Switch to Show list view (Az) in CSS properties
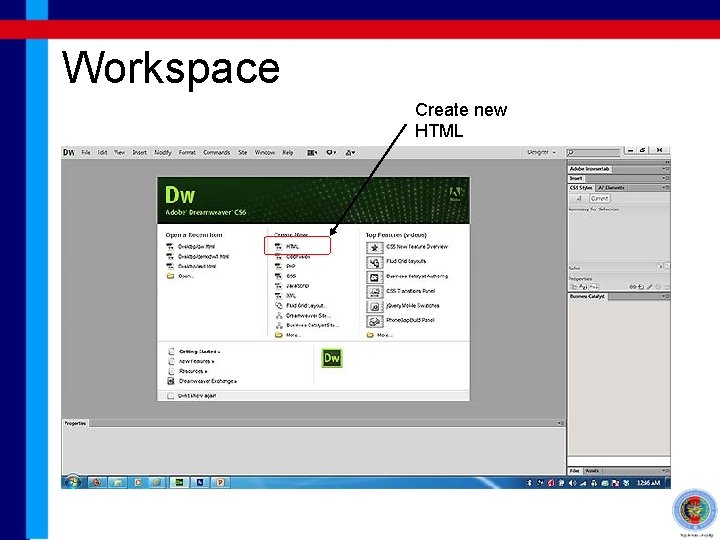Screen dimensions: 720x540 [582, 287]
